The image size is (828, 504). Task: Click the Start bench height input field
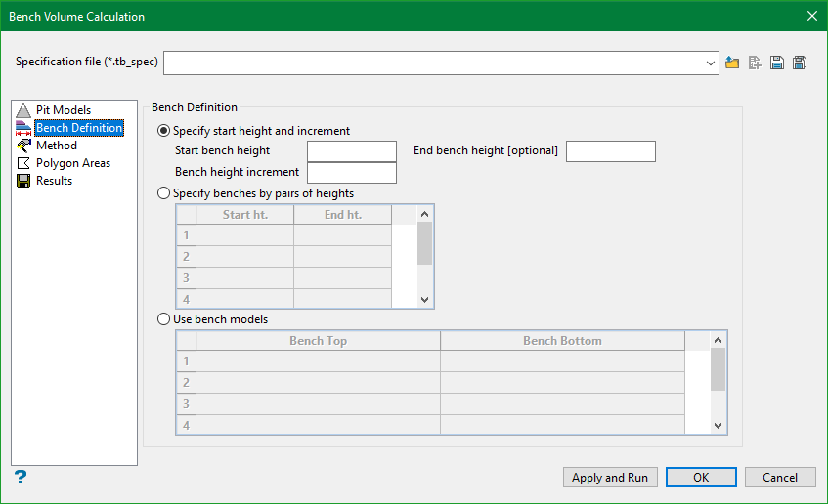click(x=351, y=151)
